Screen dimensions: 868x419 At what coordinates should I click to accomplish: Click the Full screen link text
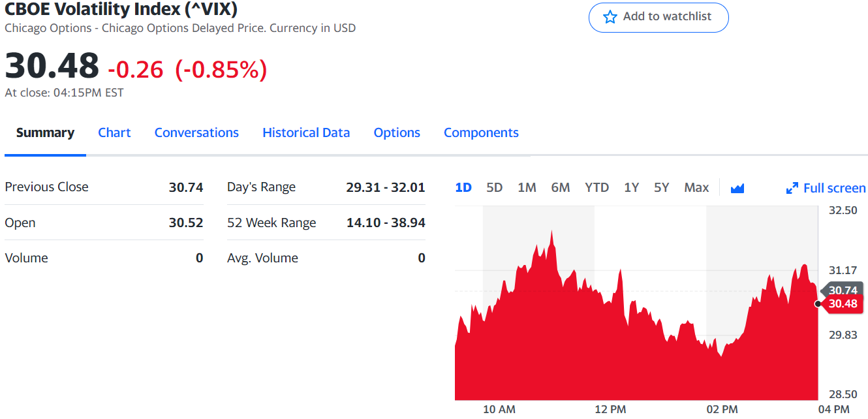(835, 188)
